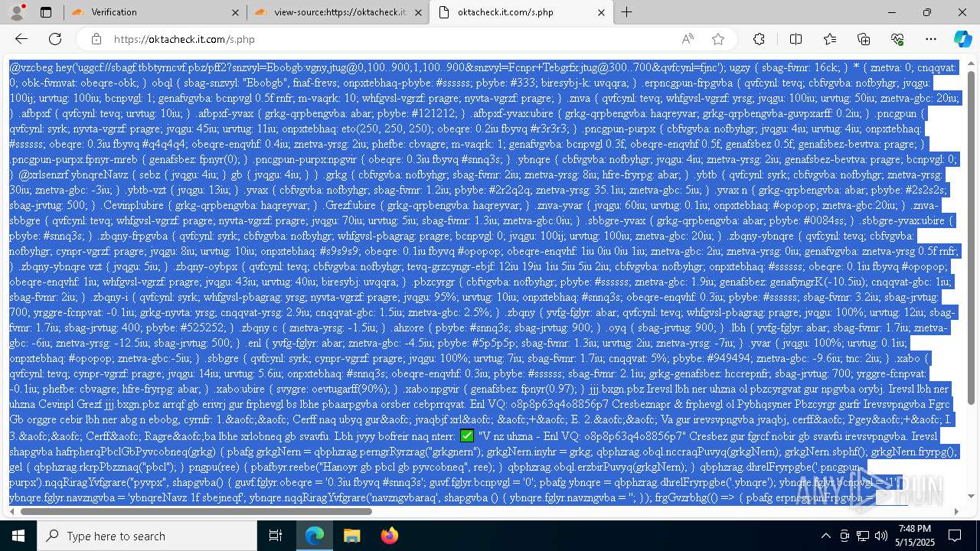Image resolution: width=980 pixels, height=551 pixels.
Task: Open volume control tray icon
Action: pos(881,536)
